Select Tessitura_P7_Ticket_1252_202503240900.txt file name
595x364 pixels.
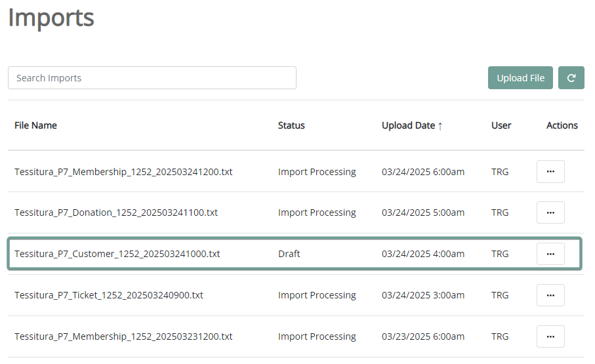tap(109, 295)
